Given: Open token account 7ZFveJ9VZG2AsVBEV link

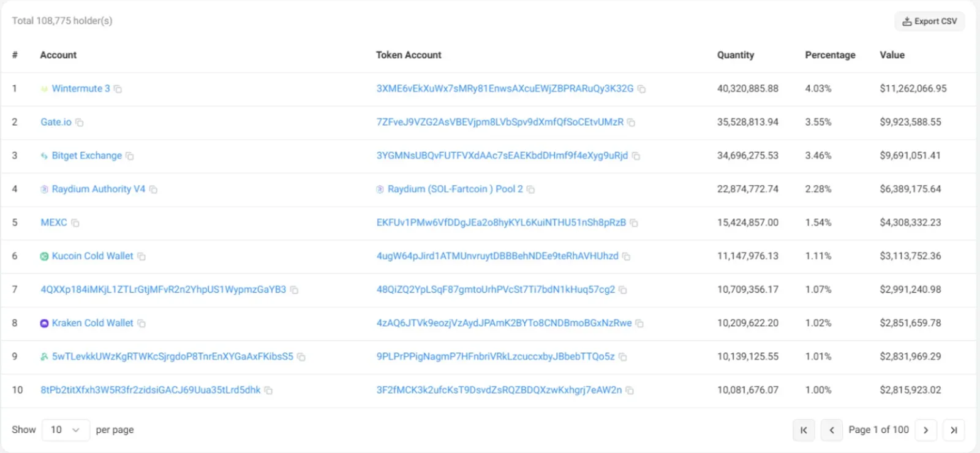Looking at the screenshot, I should point(500,122).
